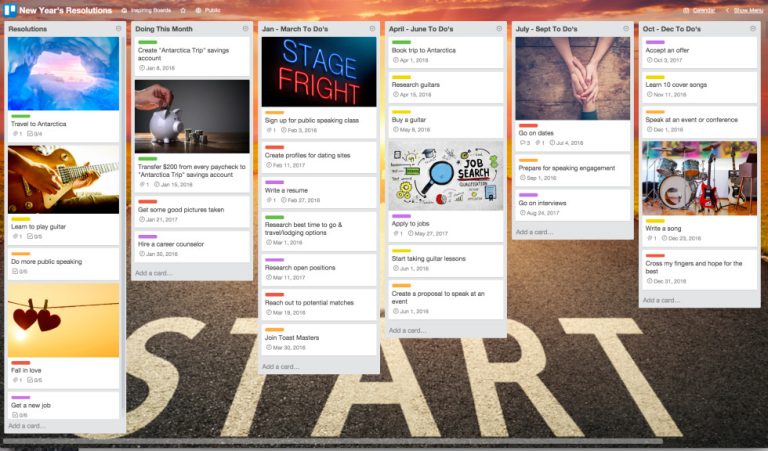Click the comments badge on Go on dates

click(x=525, y=143)
